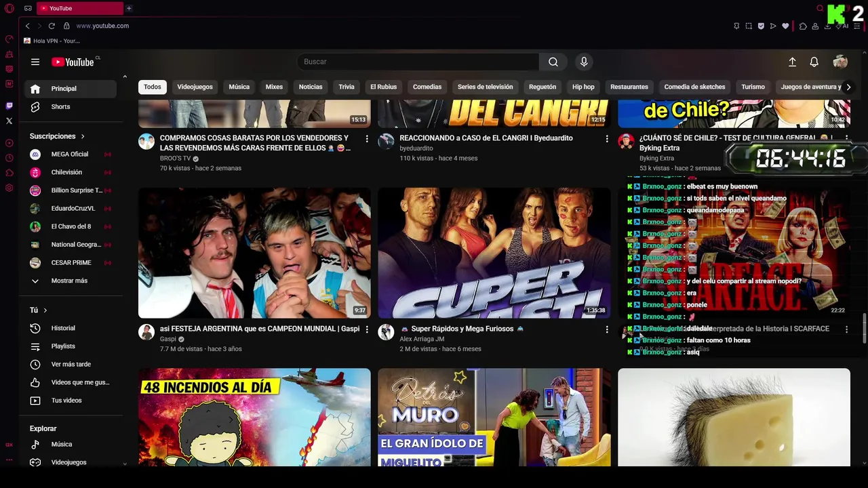
Task: Open Explorar Música link
Action: coord(71,445)
